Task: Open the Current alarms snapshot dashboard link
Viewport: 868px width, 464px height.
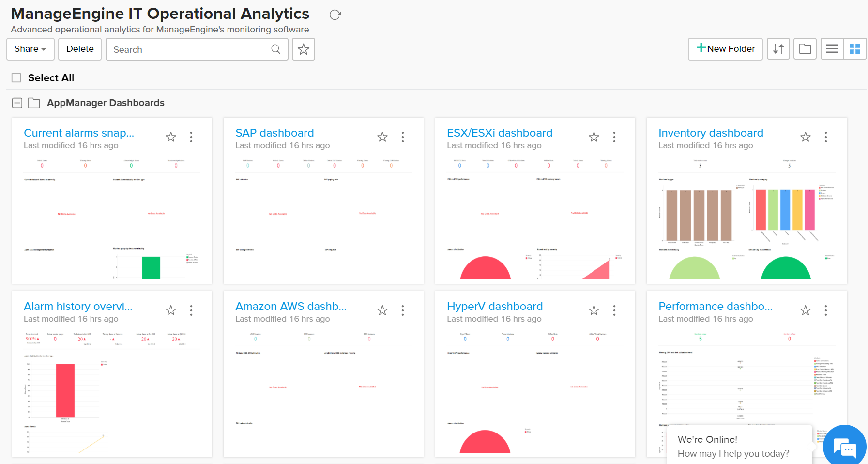Action: tap(79, 133)
